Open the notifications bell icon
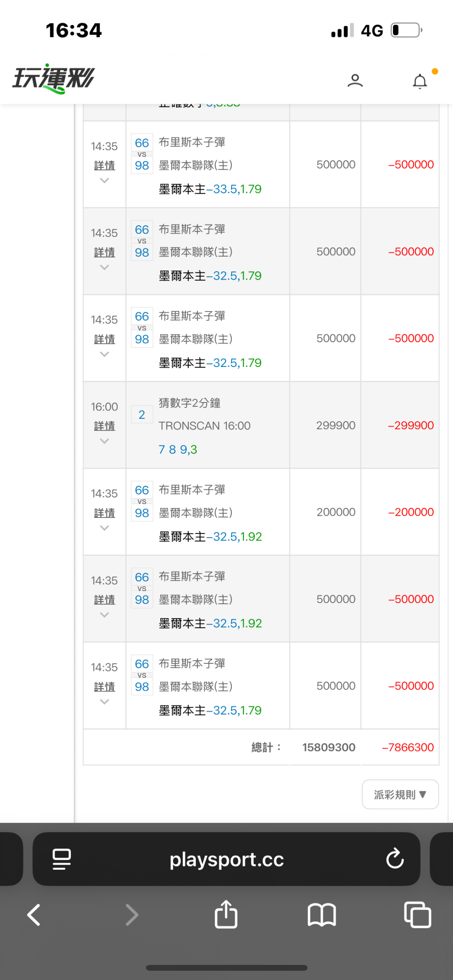This screenshot has height=980, width=453. point(420,81)
